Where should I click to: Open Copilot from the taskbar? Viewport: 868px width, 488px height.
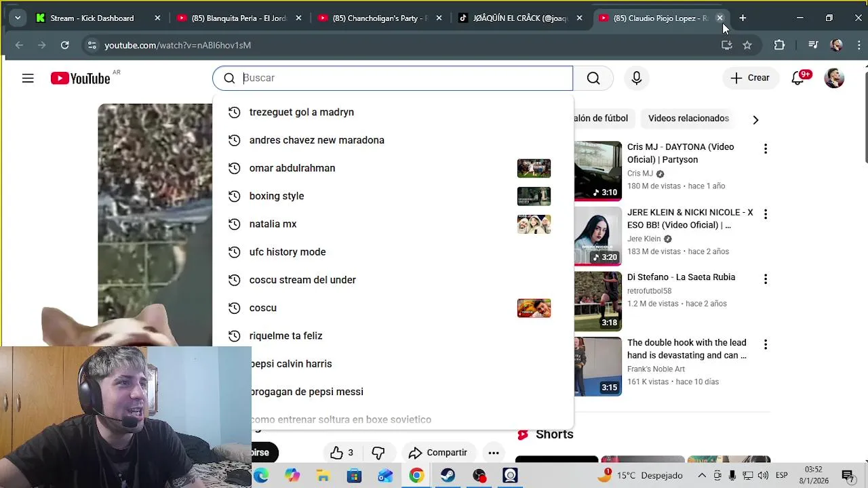pos(292,475)
